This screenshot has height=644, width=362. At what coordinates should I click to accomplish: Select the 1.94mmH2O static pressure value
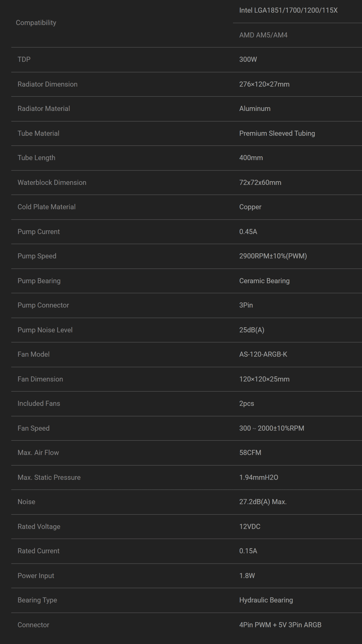point(259,477)
